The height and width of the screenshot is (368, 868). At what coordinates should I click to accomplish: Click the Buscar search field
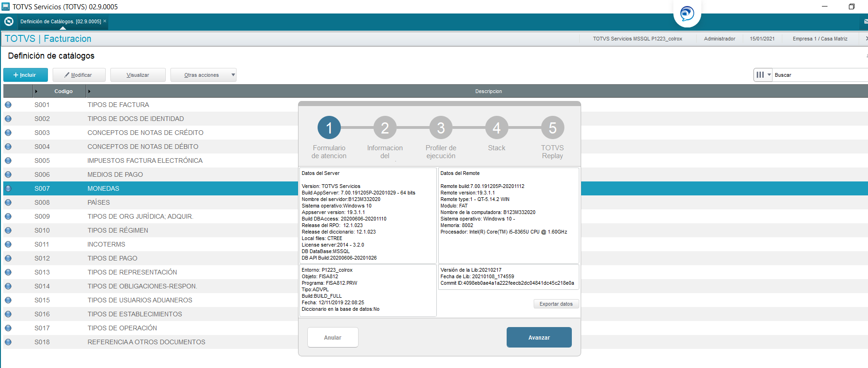pos(820,75)
